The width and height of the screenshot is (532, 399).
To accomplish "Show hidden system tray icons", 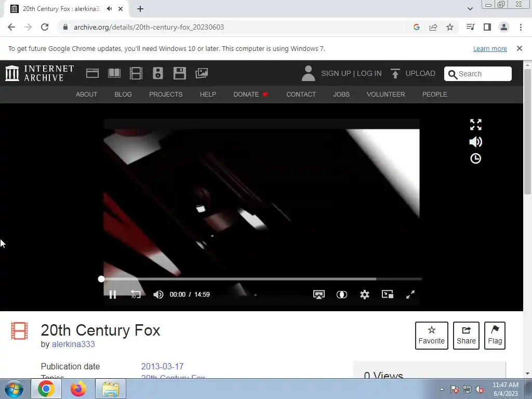I will click(442, 389).
